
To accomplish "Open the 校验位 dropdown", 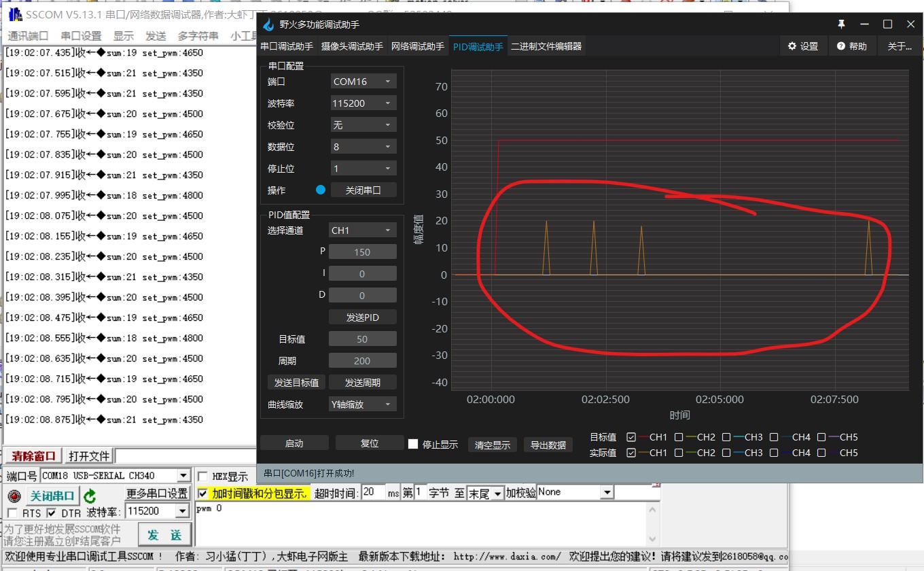I will point(363,125).
